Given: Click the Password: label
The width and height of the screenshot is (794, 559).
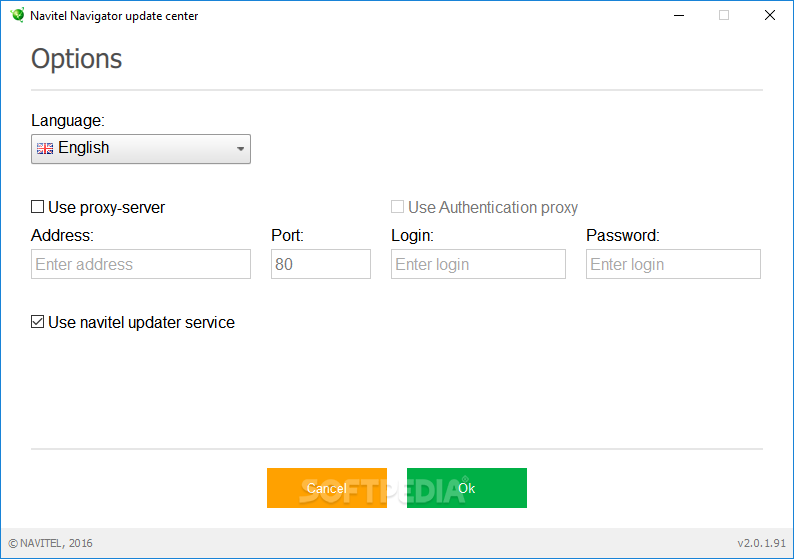Looking at the screenshot, I should (623, 235).
